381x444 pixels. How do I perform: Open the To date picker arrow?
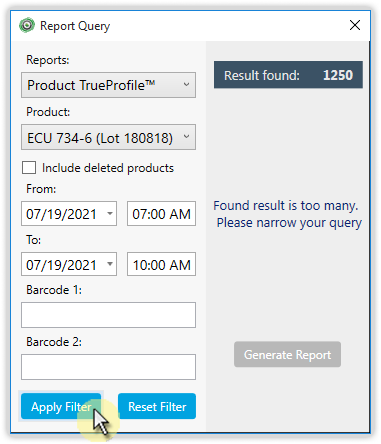pos(110,264)
